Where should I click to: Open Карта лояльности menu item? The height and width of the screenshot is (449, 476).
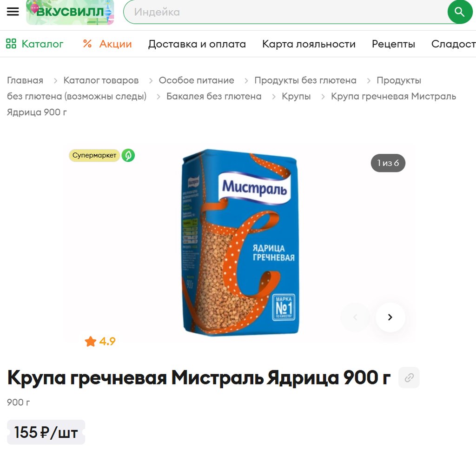click(x=309, y=44)
